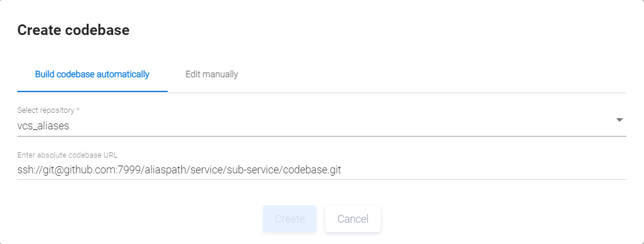644x244 pixels.
Task: Open the vcs_aliases repository selector
Action: 44,125
